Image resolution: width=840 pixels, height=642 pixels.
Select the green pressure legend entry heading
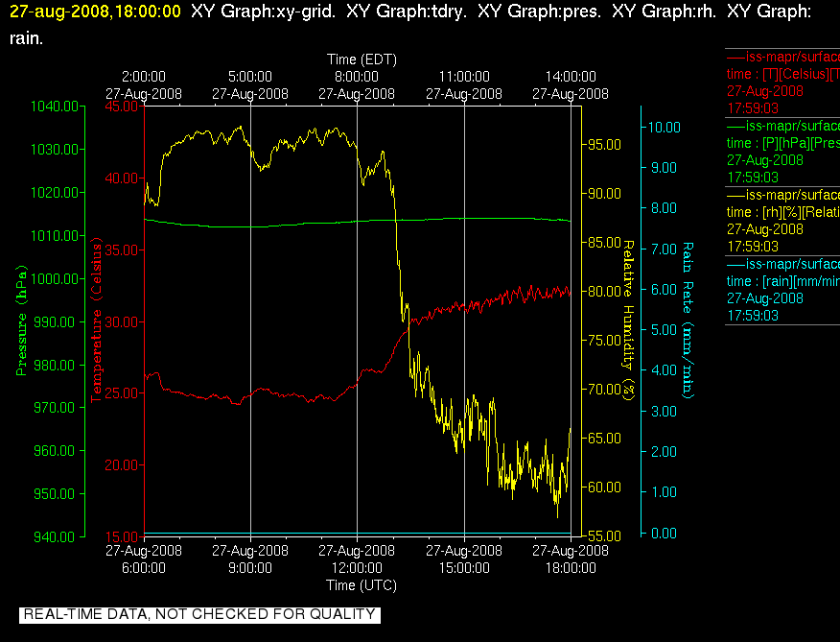point(782,126)
